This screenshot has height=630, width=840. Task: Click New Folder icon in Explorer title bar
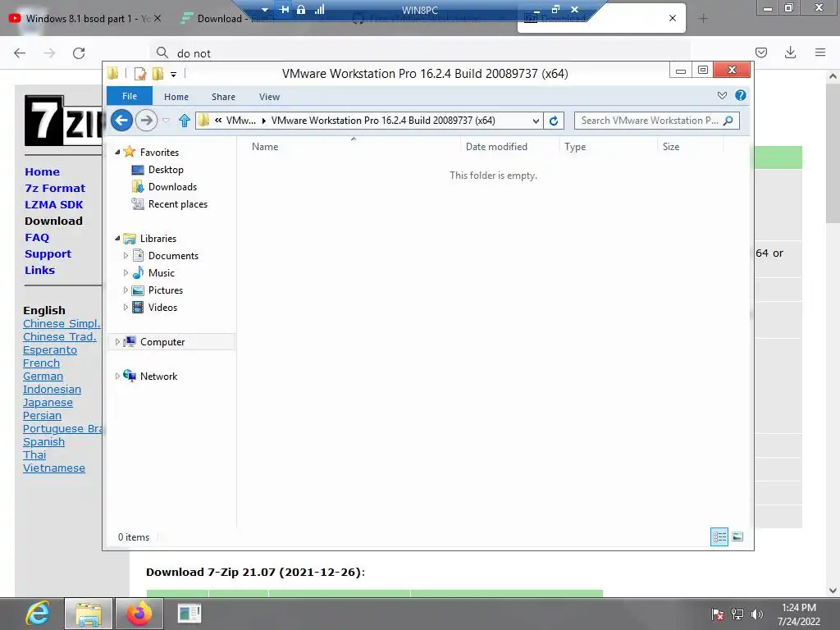(157, 73)
